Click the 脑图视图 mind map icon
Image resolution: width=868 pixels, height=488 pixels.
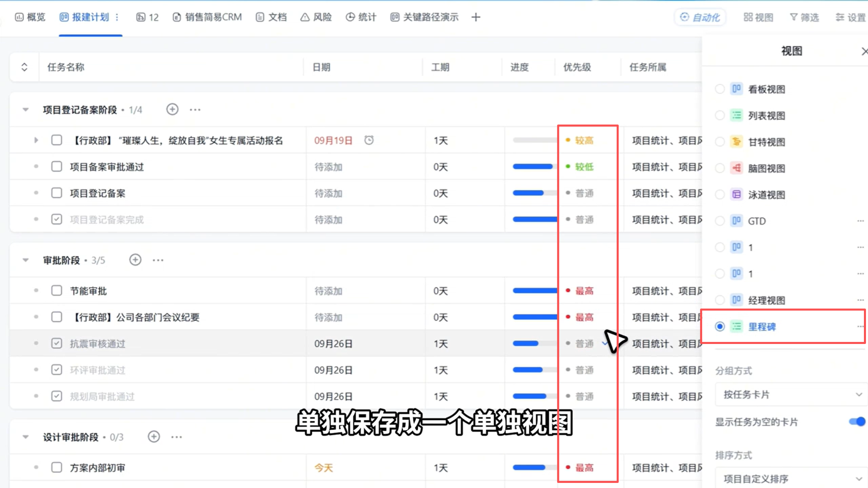point(736,168)
